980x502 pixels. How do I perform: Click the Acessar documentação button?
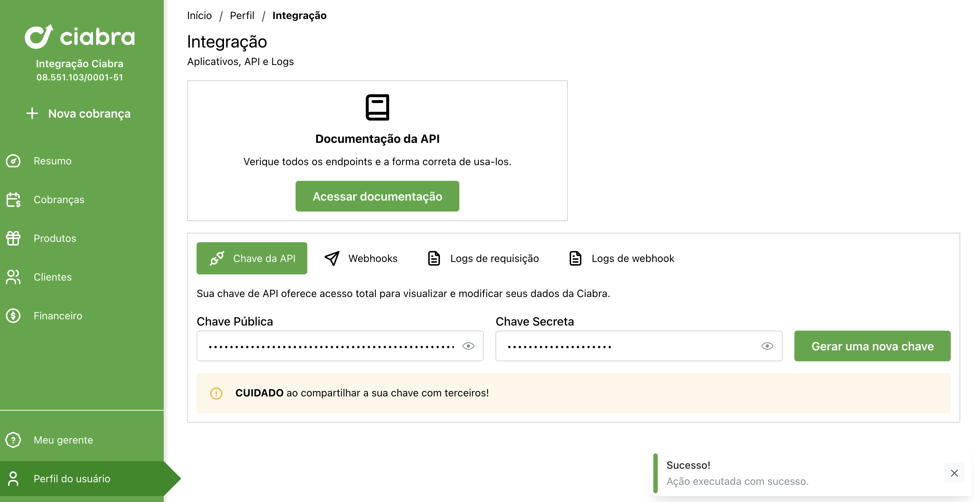[x=377, y=196]
